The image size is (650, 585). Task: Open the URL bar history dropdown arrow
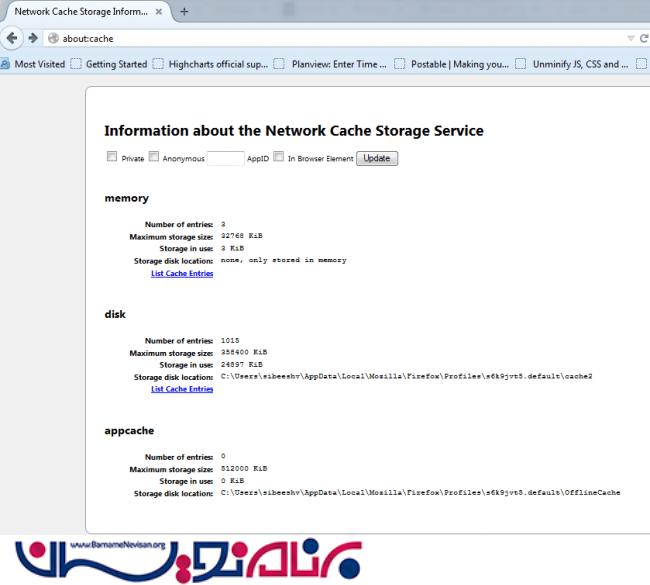[x=631, y=39]
